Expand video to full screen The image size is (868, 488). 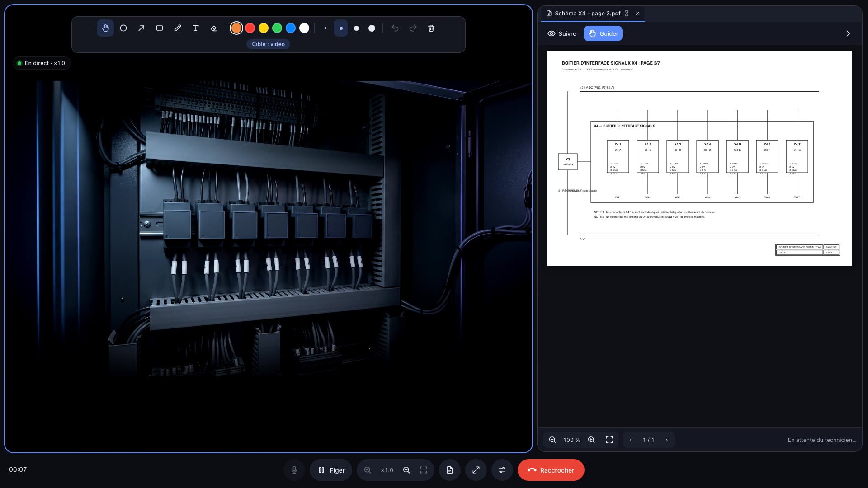coord(476,470)
